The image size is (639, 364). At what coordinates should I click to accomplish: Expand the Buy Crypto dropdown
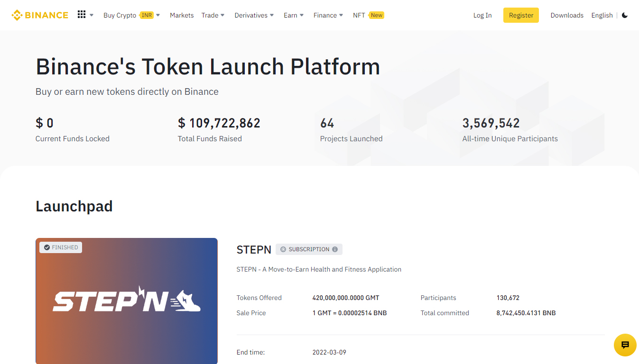click(x=132, y=15)
